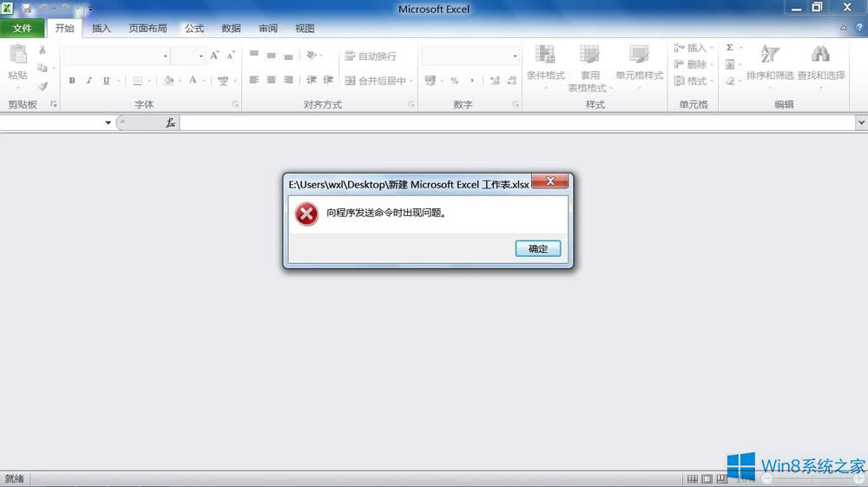
Task: Decrease font size with small A icon
Action: (x=231, y=56)
